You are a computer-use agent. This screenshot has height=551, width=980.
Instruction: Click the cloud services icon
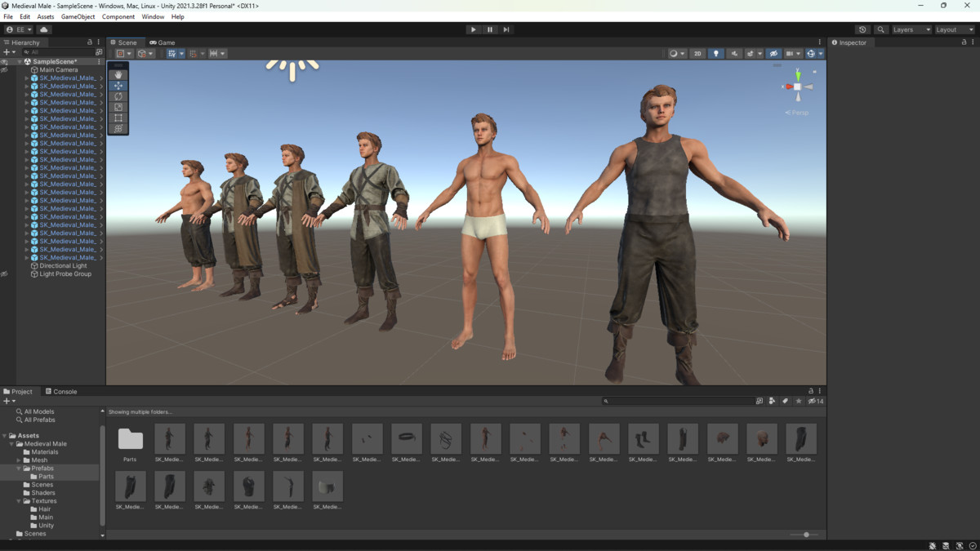click(44, 29)
